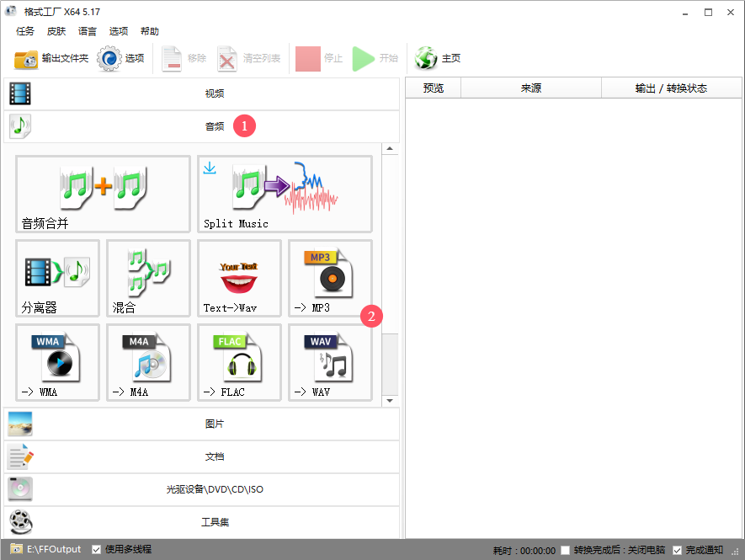
Task: Enable the 使用多线程 multithreading checkbox
Action: tap(96, 548)
